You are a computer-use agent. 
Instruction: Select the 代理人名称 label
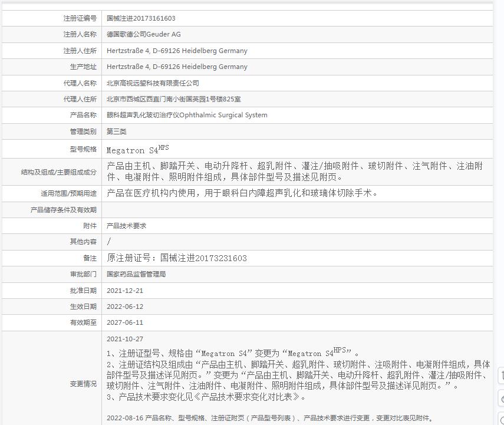point(80,83)
